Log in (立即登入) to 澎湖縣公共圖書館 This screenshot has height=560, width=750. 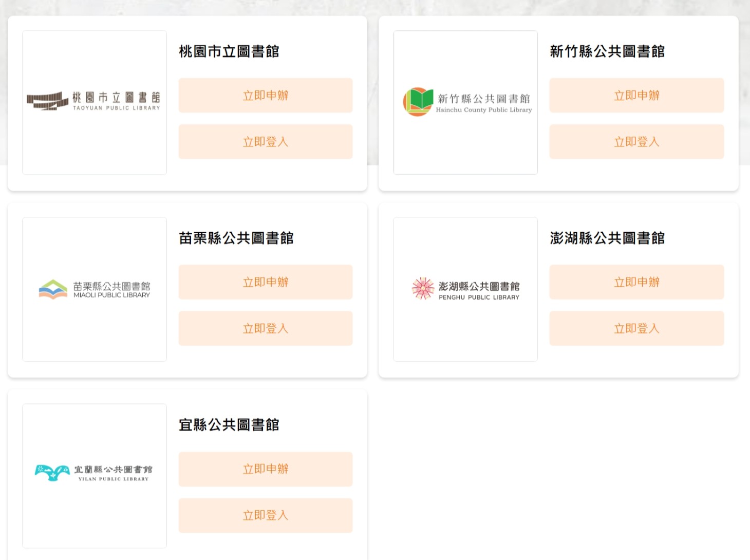pyautogui.click(x=636, y=328)
